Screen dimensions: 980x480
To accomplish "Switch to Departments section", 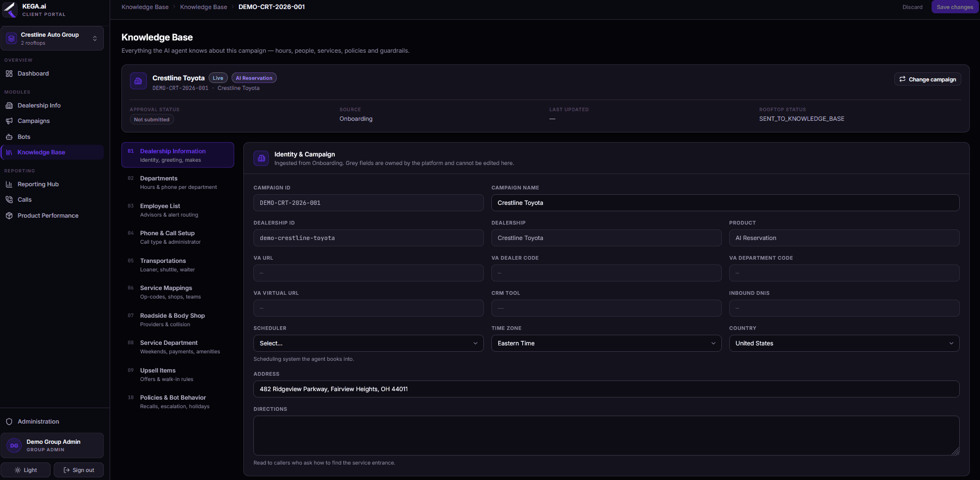I will 178,183.
